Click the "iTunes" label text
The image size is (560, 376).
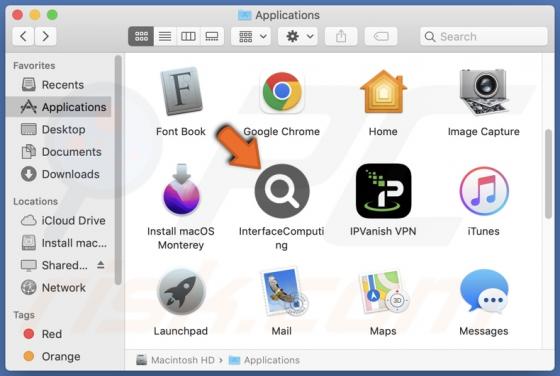tap(484, 231)
